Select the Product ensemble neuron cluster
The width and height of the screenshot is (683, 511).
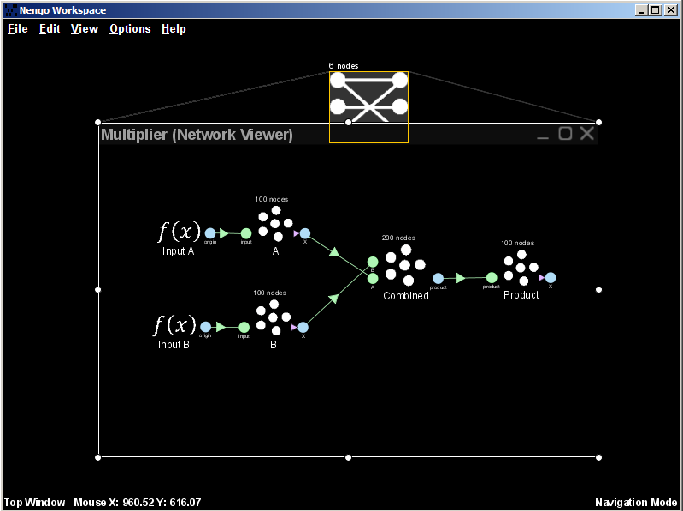click(521, 267)
